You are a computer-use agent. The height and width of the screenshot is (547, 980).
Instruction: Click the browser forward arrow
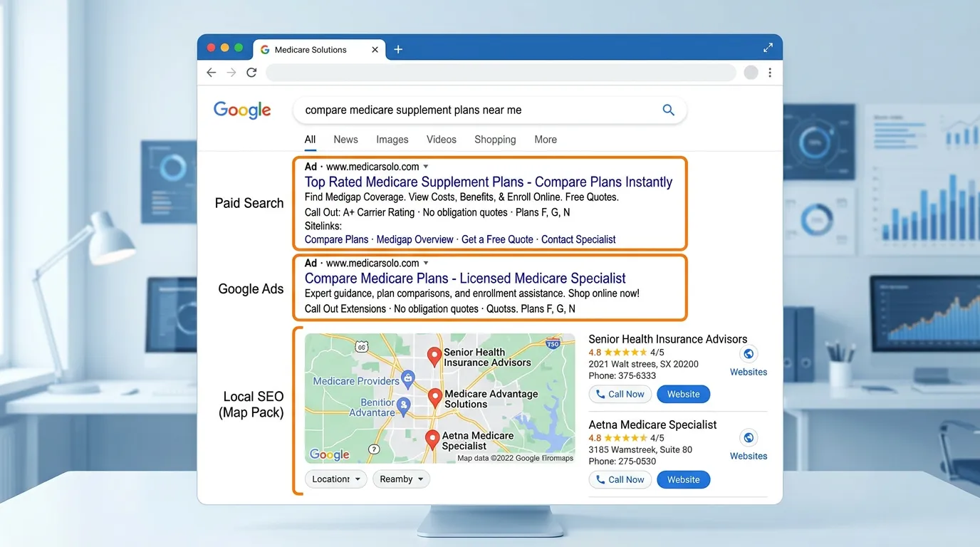pyautogui.click(x=231, y=73)
